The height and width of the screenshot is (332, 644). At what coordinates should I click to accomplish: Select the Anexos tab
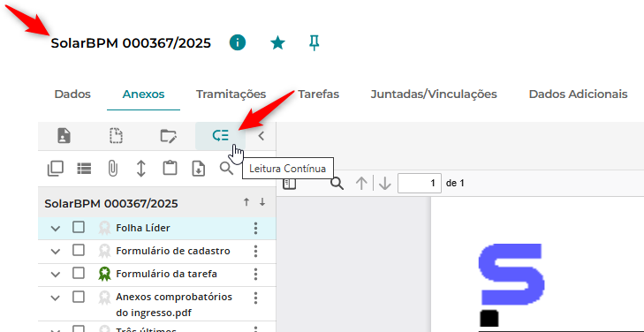tap(143, 94)
